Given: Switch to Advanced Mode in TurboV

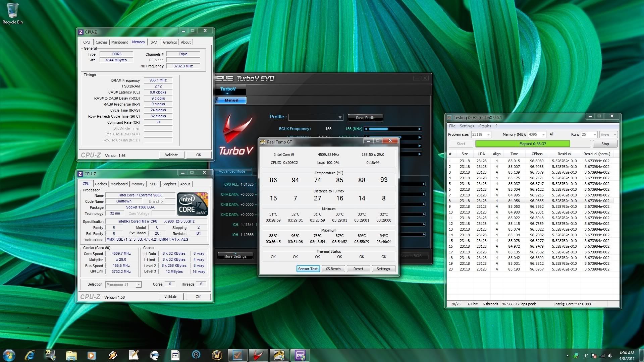Looking at the screenshot, I should (x=232, y=171).
